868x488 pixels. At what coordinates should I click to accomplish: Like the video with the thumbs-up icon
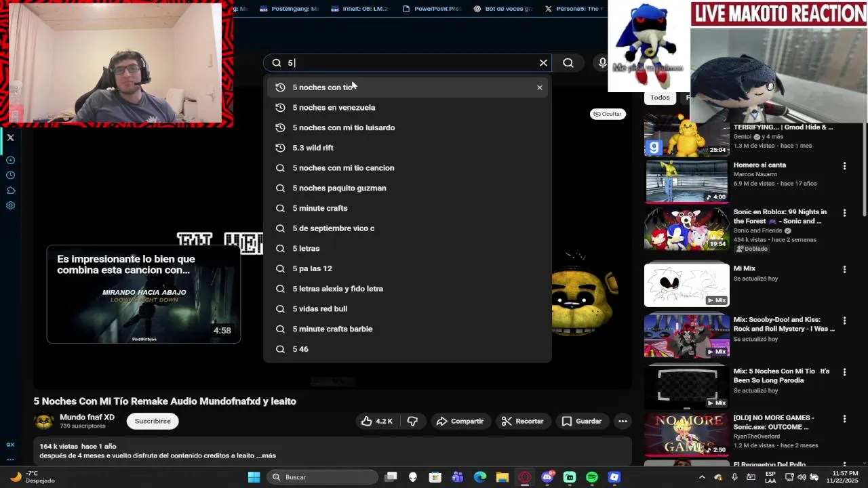point(377,421)
